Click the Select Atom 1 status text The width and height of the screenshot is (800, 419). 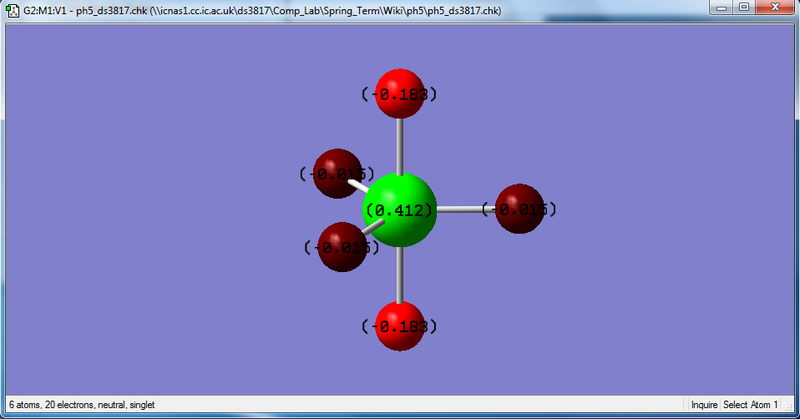pyautogui.click(x=751, y=405)
